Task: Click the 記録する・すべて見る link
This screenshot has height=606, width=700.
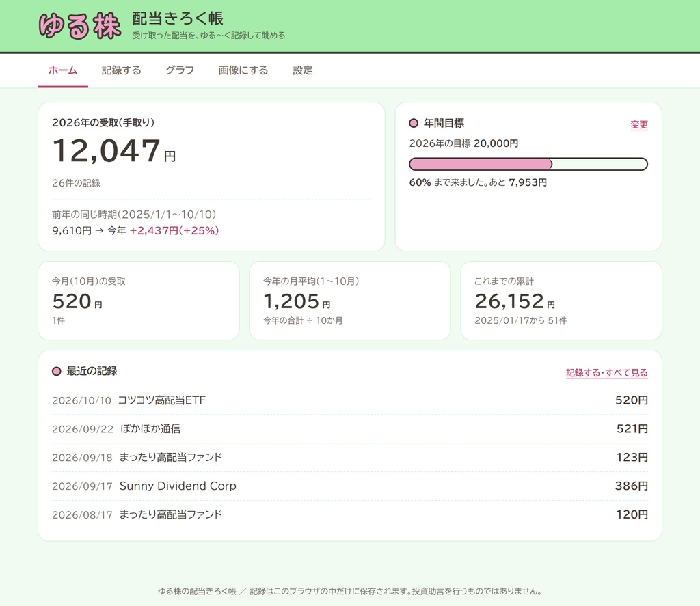Action: pos(607,372)
